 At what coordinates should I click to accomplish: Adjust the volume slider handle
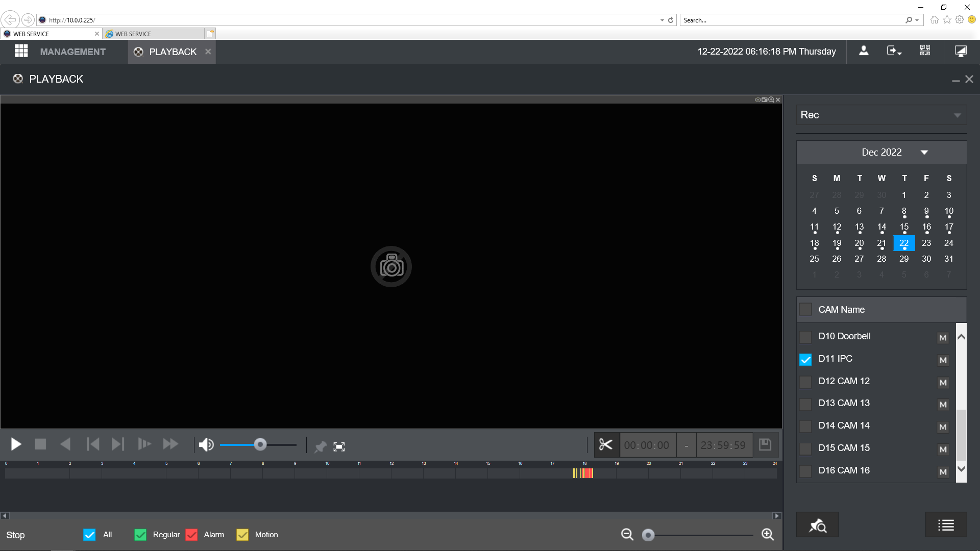260,445
